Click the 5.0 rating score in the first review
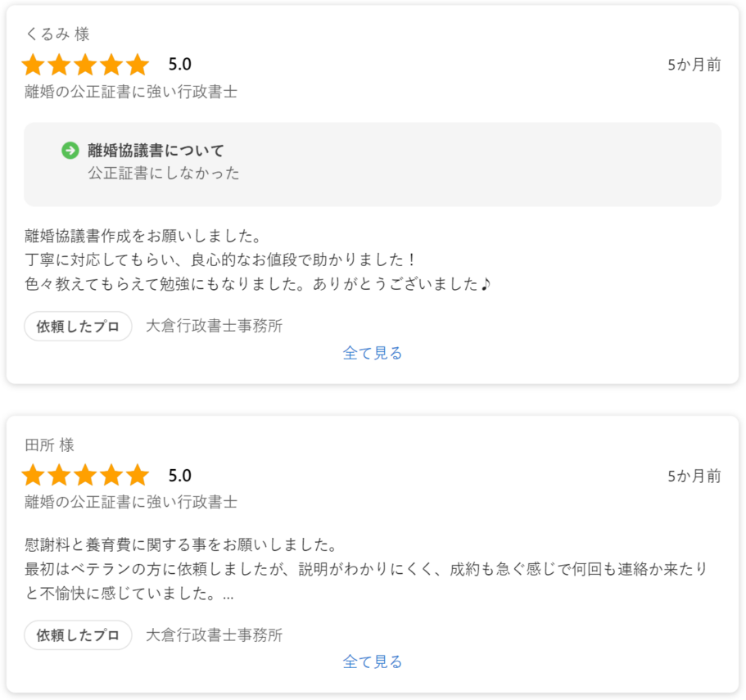This screenshot has width=746, height=700. [x=180, y=64]
